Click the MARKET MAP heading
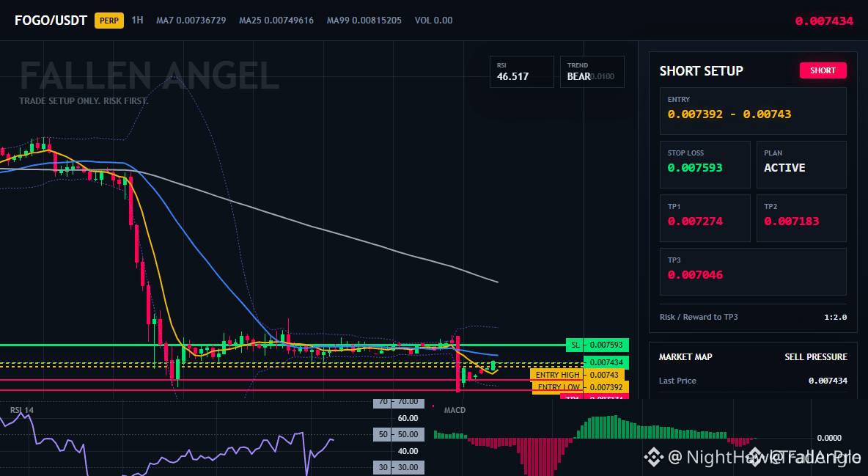Image resolution: width=868 pixels, height=476 pixels. point(685,357)
